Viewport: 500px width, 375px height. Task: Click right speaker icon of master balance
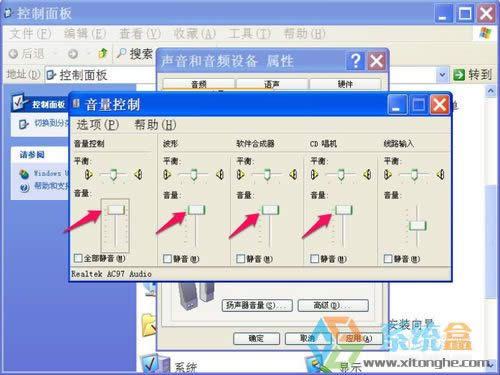[x=138, y=174]
